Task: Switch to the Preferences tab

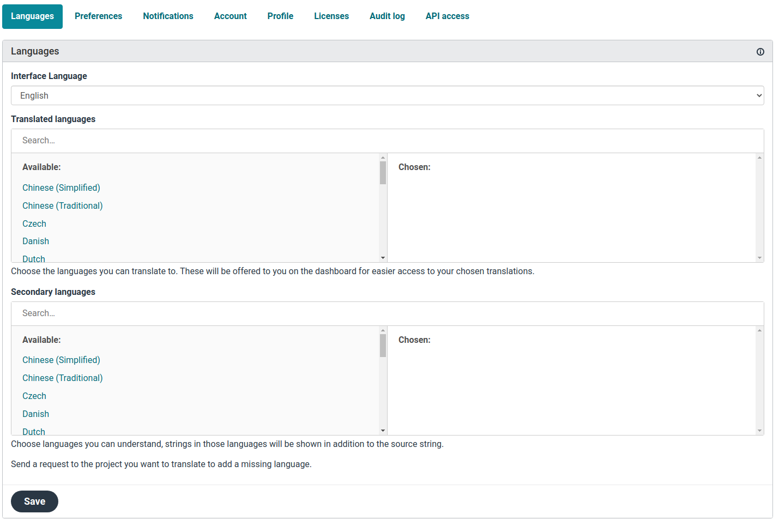Action: point(98,16)
